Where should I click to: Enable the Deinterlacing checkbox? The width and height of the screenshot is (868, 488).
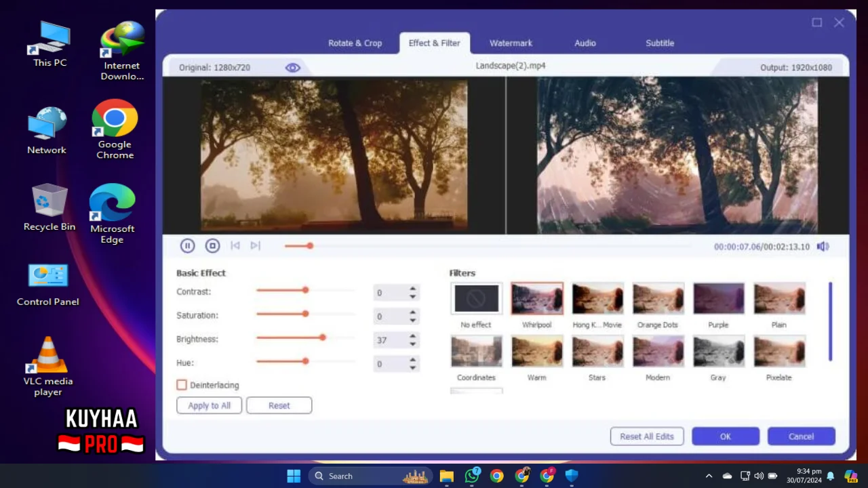(182, 385)
